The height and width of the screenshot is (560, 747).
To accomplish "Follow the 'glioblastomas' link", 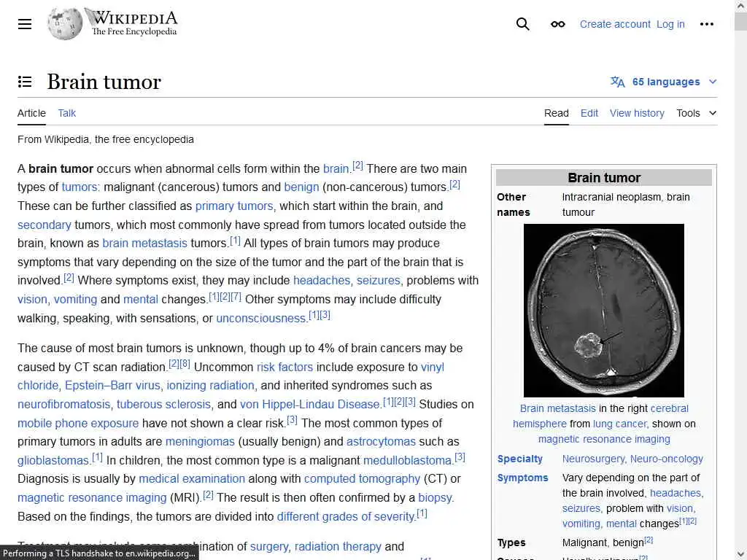I will click(53, 461).
